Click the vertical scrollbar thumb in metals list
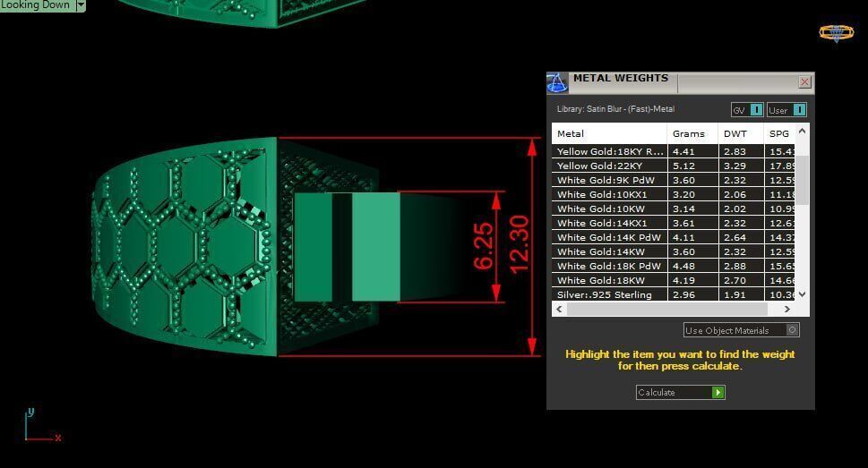Viewport: 868px width, 468px height. pyautogui.click(x=802, y=180)
